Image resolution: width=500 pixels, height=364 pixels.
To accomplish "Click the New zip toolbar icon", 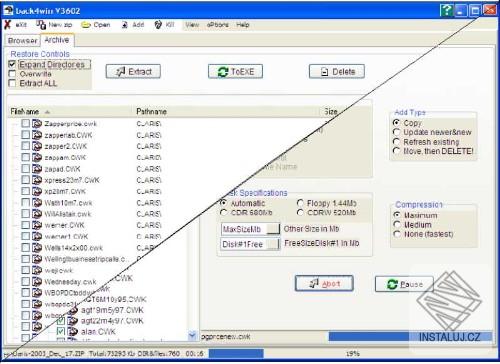I will [41, 25].
